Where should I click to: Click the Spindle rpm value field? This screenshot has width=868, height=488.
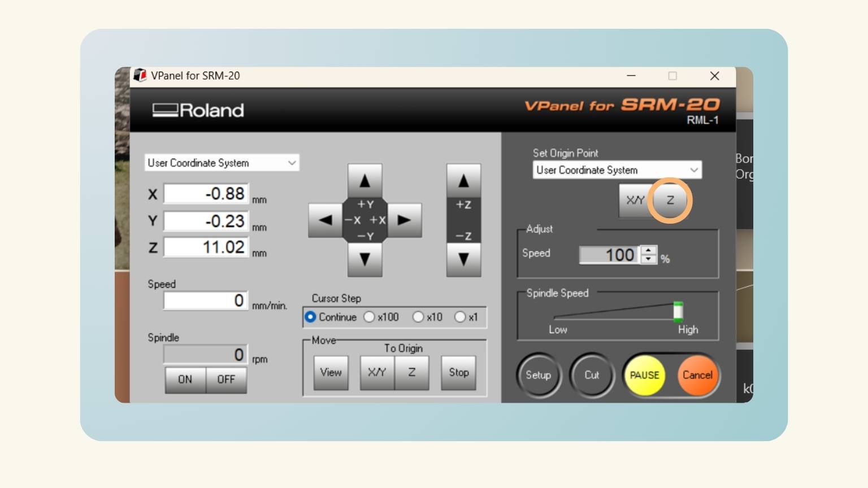tap(206, 354)
